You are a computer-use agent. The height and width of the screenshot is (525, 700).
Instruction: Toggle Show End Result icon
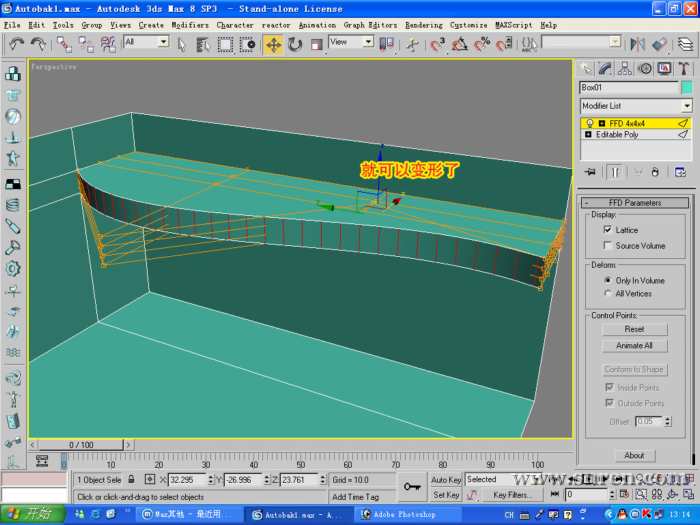tap(615, 172)
